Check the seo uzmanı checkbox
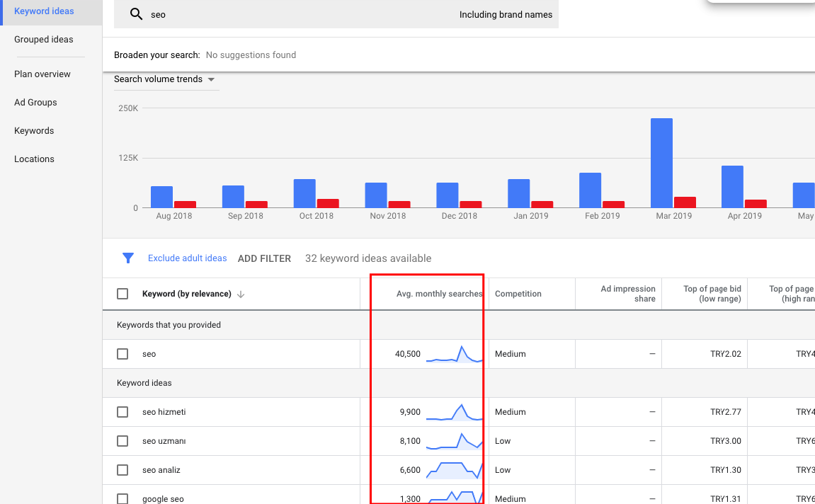The image size is (815, 504). 122,441
